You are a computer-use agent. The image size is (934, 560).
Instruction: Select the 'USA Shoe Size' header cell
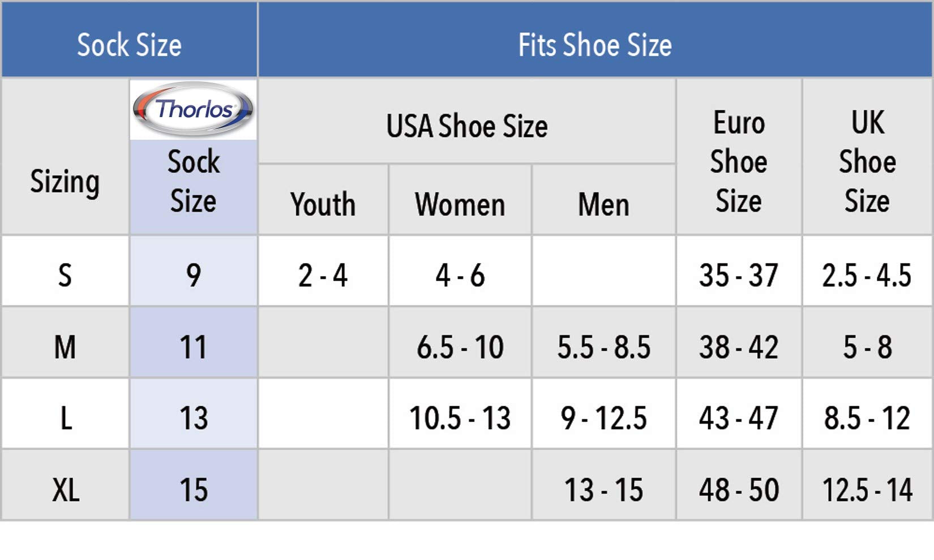click(466, 126)
